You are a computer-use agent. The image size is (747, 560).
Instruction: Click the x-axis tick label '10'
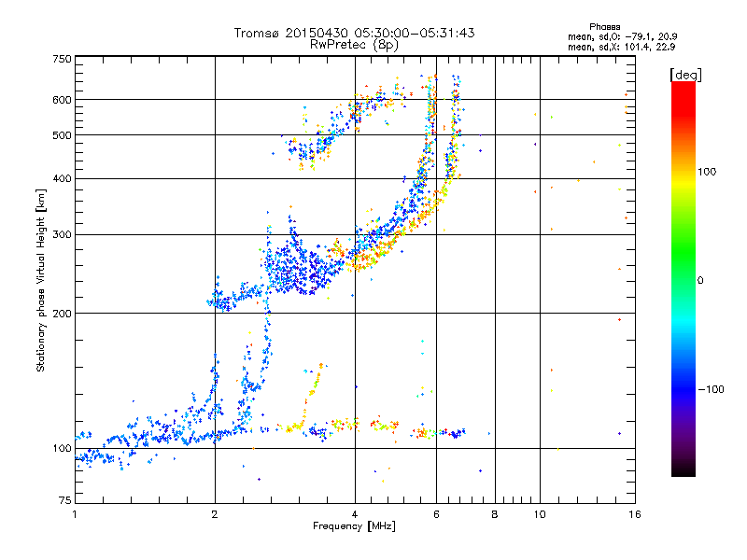540,514
